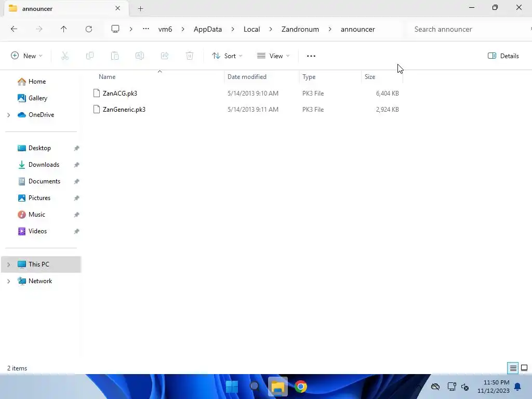
Task: Expand the Network tree node
Action: 9,281
